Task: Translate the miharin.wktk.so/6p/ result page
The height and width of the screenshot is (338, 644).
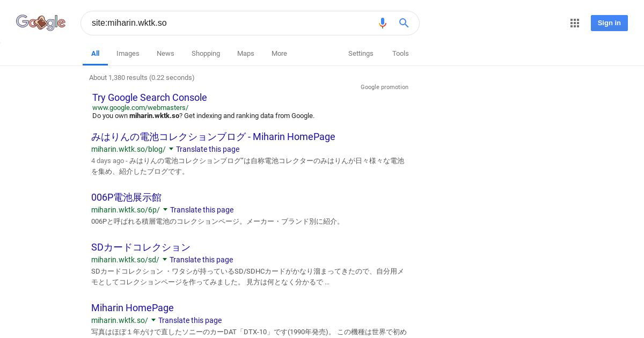Action: [x=202, y=210]
